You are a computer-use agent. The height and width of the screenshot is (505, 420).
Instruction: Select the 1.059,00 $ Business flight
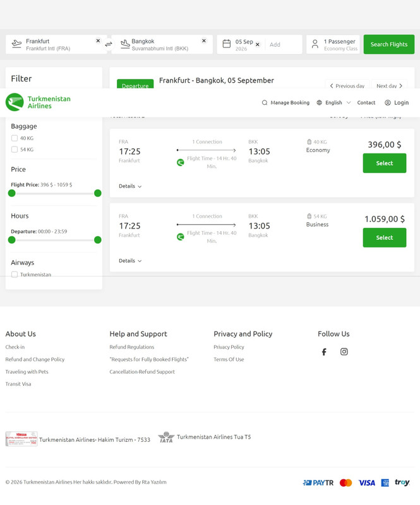pos(385,238)
